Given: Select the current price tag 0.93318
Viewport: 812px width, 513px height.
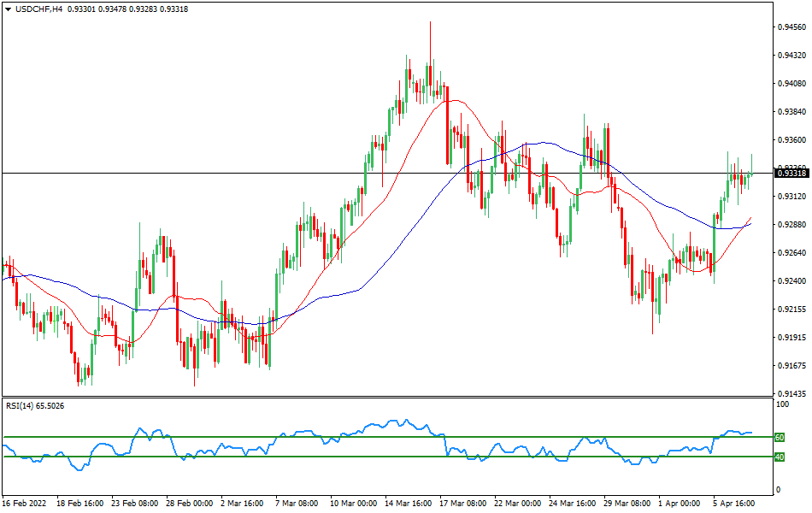Looking at the screenshot, I should point(791,174).
